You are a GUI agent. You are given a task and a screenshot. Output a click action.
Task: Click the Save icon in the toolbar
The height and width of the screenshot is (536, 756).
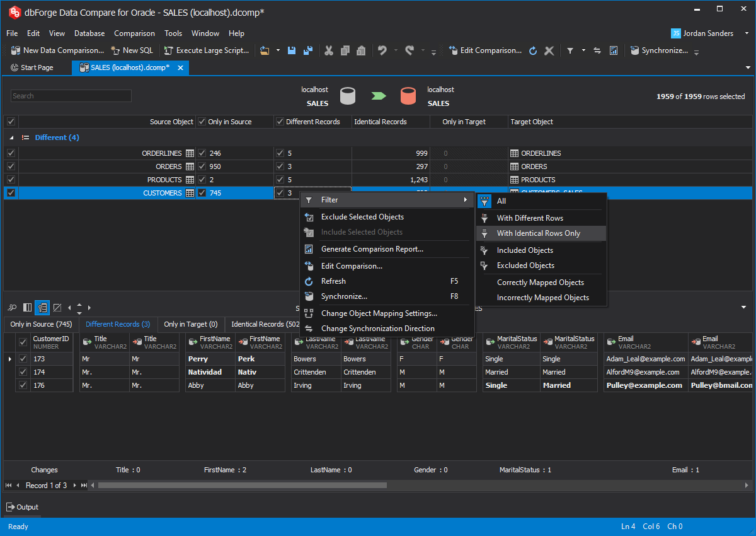click(292, 50)
